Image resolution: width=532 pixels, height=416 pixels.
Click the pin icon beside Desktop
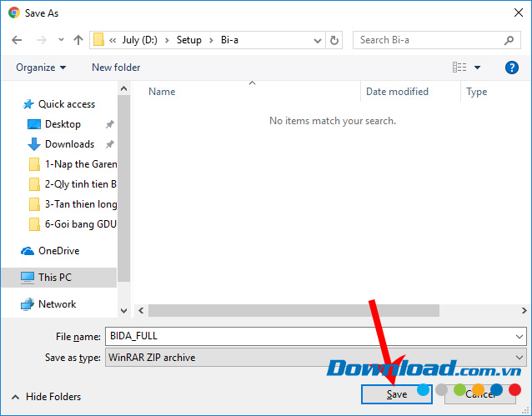coord(109,124)
